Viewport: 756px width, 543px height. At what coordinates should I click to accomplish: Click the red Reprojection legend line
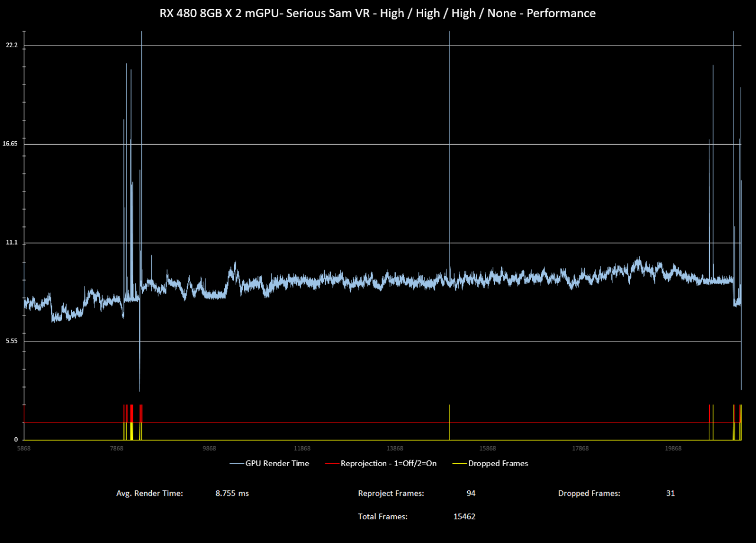tap(332, 463)
